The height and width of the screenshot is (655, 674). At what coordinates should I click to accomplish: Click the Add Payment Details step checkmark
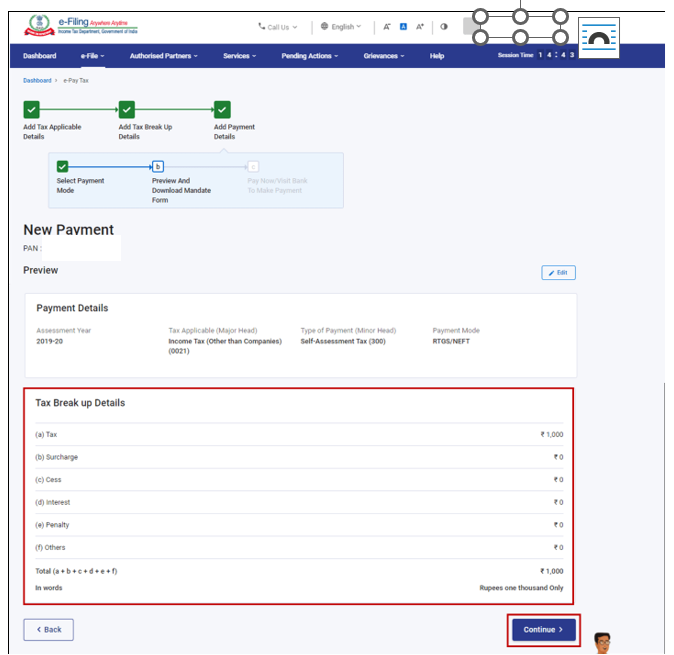tap(222, 110)
